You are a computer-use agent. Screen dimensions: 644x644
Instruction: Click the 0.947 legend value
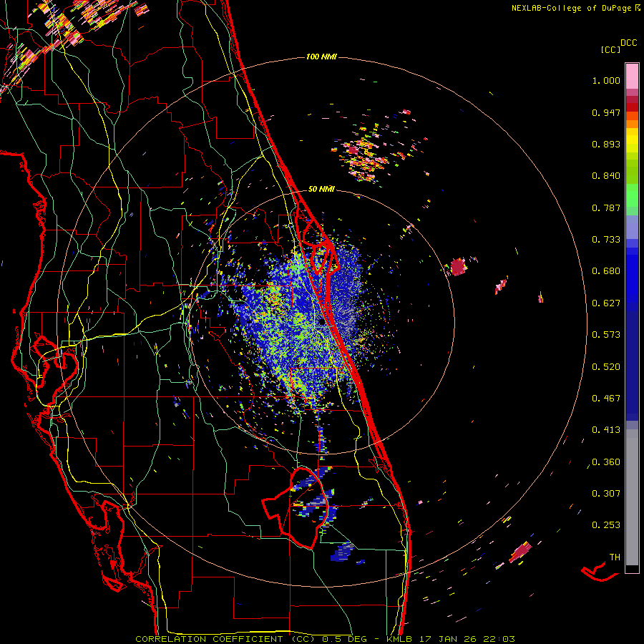[x=606, y=112]
